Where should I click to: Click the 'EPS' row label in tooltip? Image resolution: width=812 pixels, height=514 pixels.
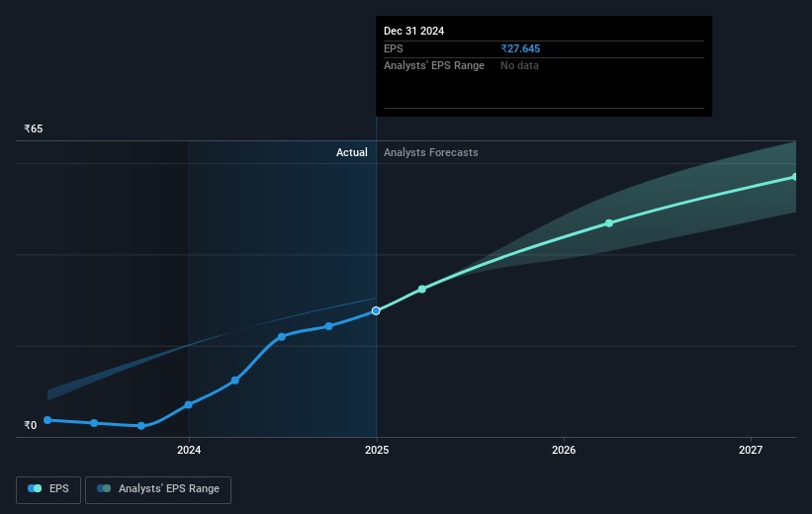point(393,48)
